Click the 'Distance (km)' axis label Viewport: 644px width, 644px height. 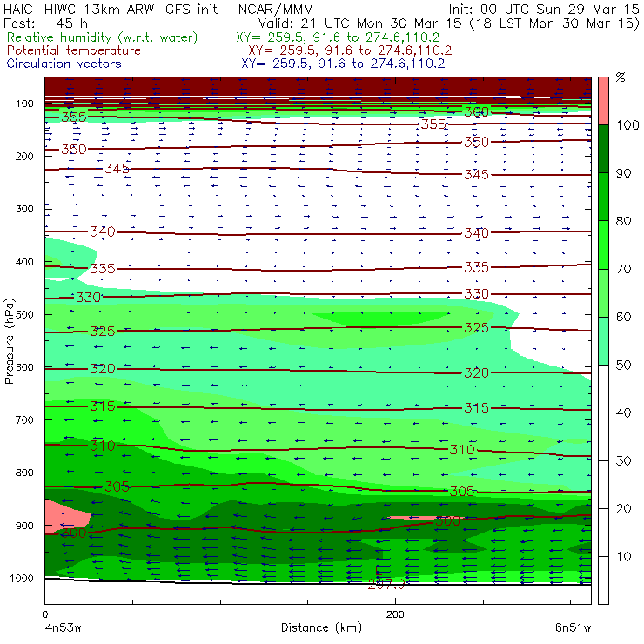pos(321,628)
